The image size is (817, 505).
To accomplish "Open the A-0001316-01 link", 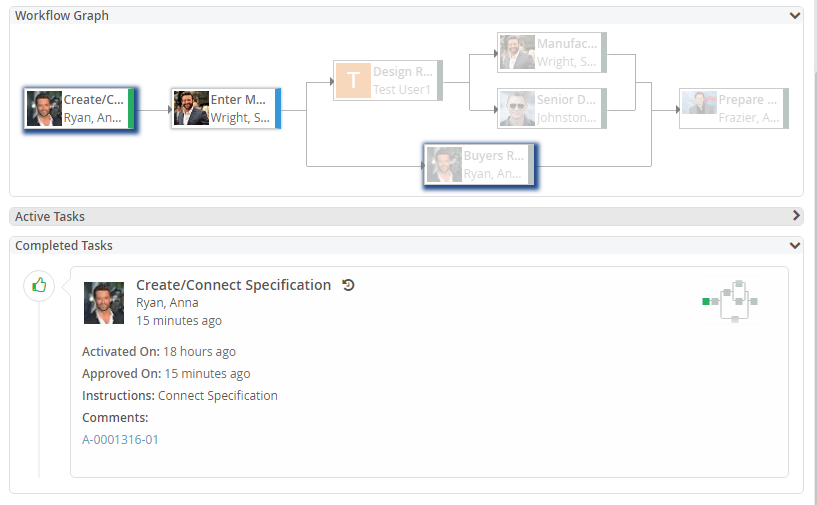I will click(x=120, y=440).
